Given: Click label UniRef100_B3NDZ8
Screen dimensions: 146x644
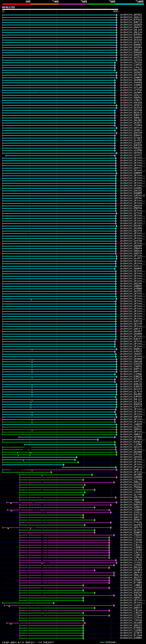Looking at the screenshot, I should (131, 376).
